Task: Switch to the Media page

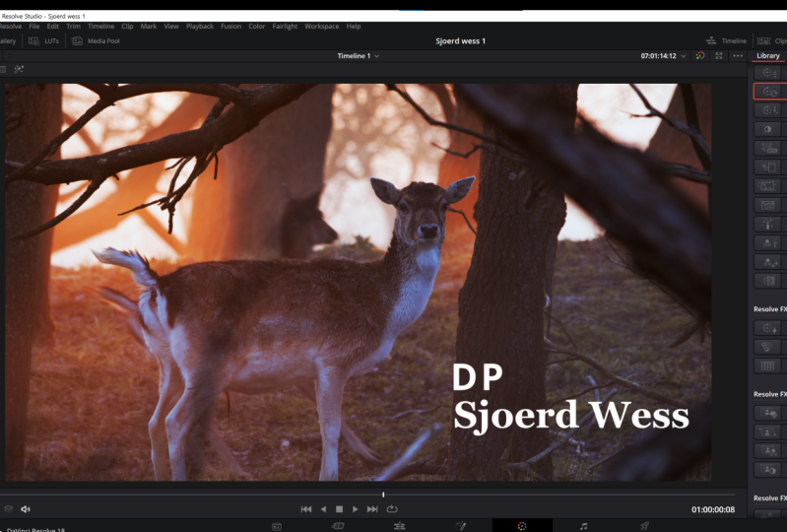Action: click(277, 526)
